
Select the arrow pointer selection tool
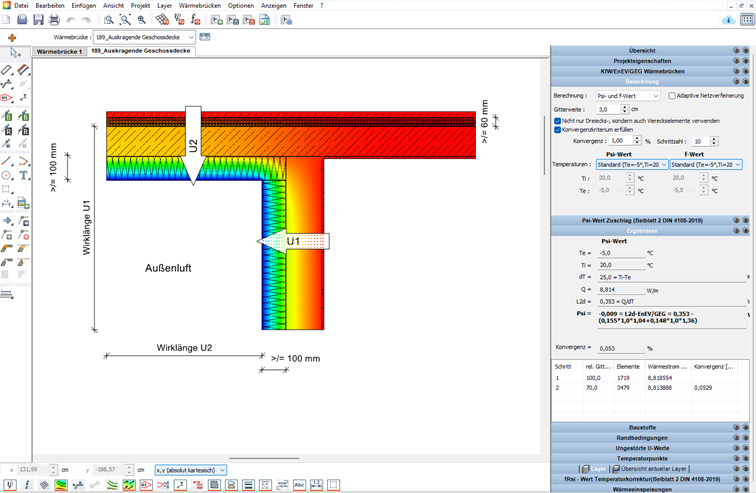[x=15, y=53]
